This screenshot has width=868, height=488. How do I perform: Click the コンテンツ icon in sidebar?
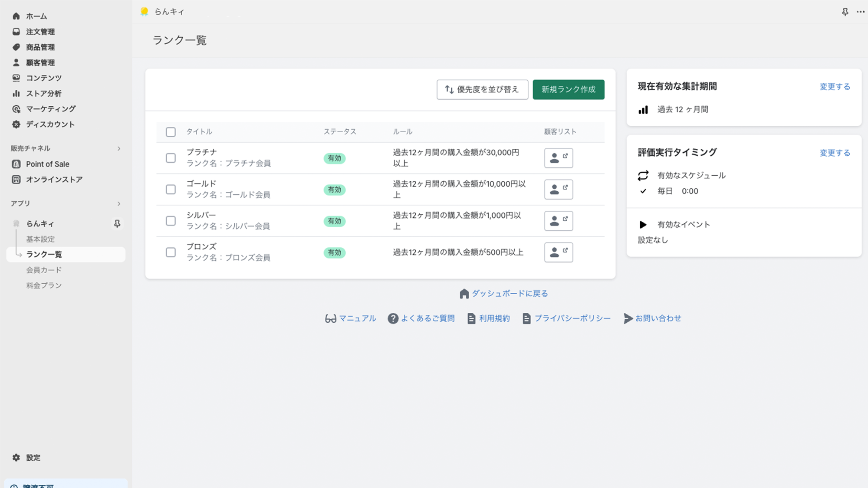tap(16, 78)
